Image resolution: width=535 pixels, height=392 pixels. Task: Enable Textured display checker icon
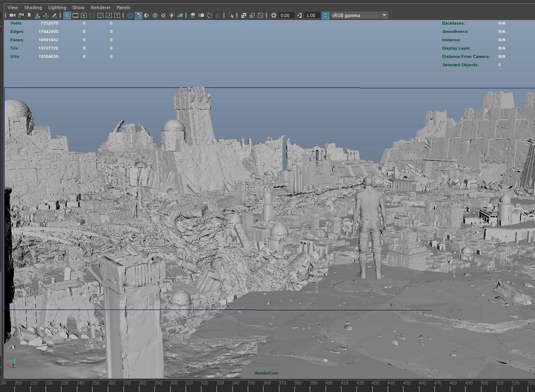163,15
